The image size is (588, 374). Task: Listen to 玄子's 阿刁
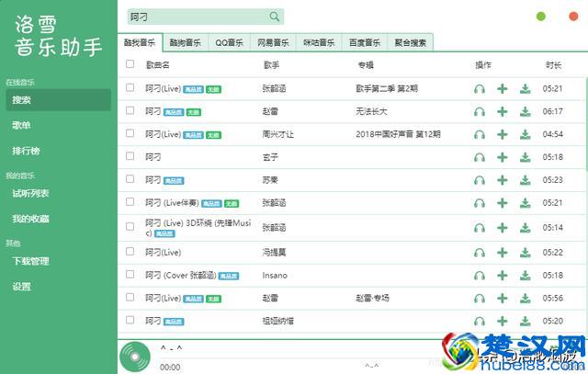click(x=480, y=157)
